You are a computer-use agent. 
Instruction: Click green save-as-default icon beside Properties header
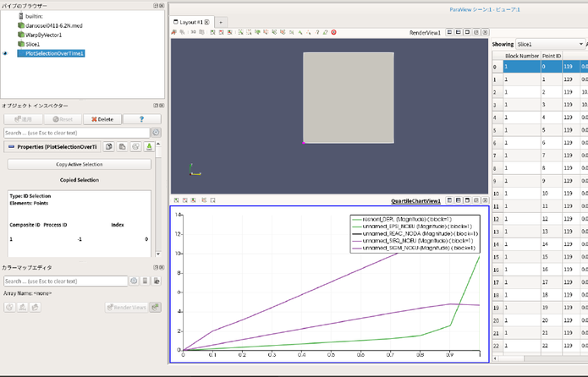pos(149,146)
